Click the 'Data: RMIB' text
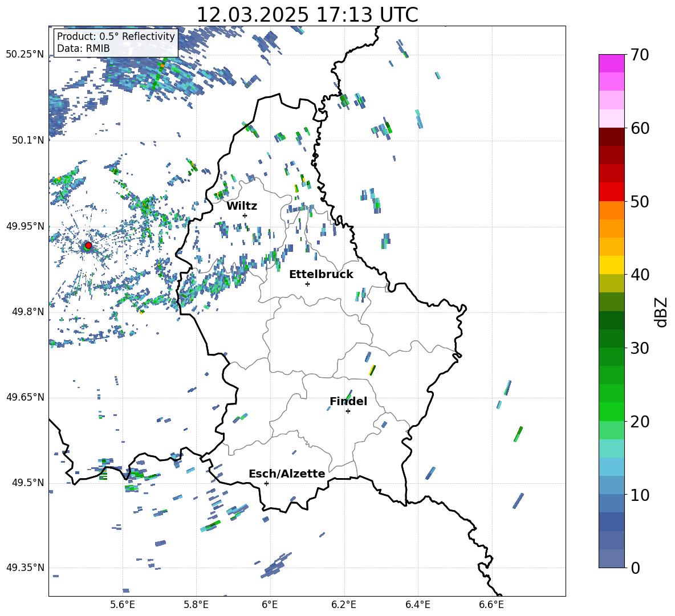This screenshot has width=675, height=616. point(83,48)
